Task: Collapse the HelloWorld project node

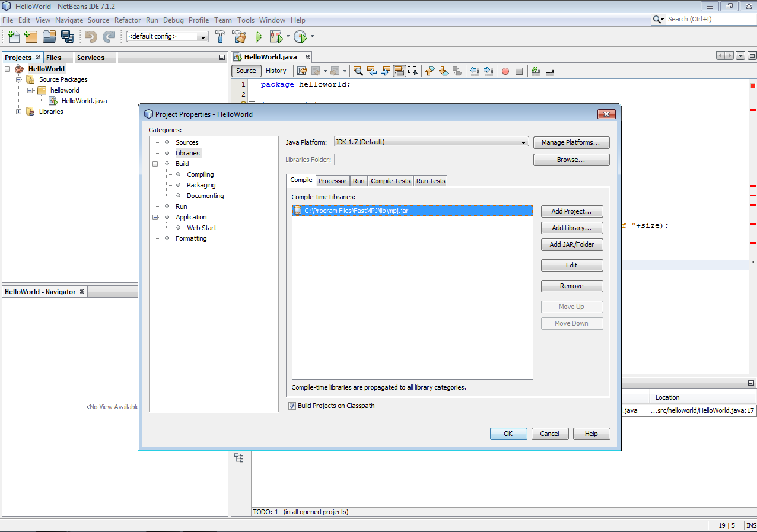Action: pyautogui.click(x=8, y=69)
